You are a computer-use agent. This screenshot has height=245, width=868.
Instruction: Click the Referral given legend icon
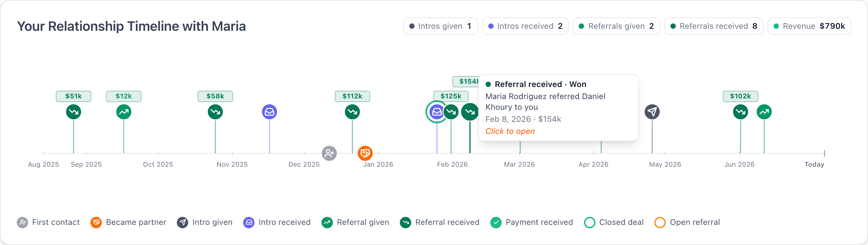pyautogui.click(x=327, y=223)
